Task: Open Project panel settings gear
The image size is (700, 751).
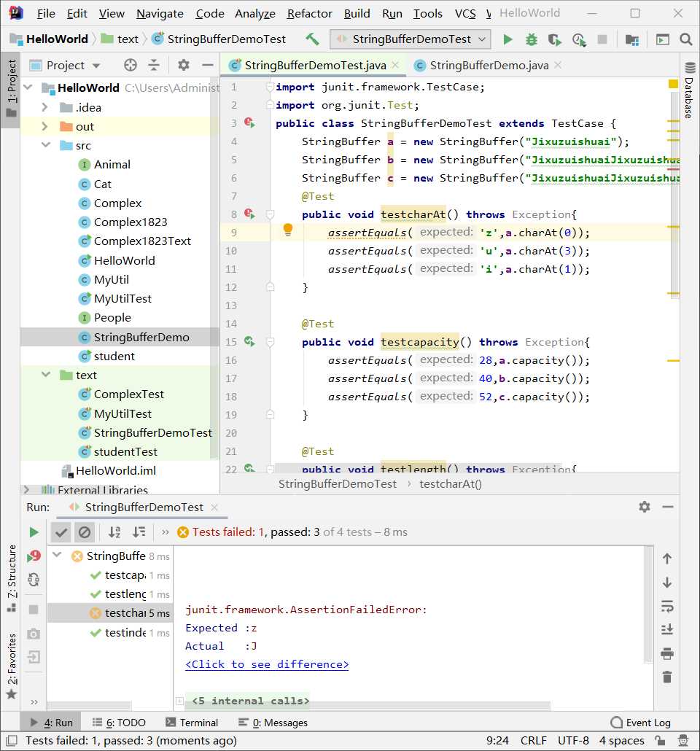Action: [x=184, y=65]
